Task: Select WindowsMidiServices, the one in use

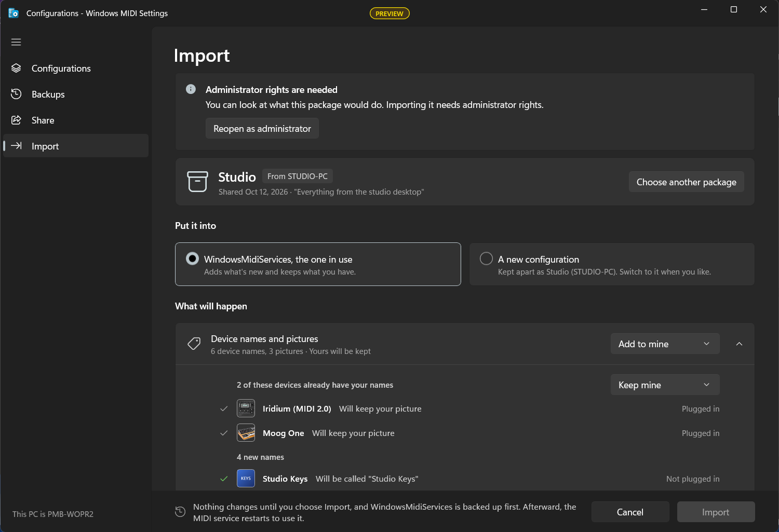Action: (x=318, y=264)
